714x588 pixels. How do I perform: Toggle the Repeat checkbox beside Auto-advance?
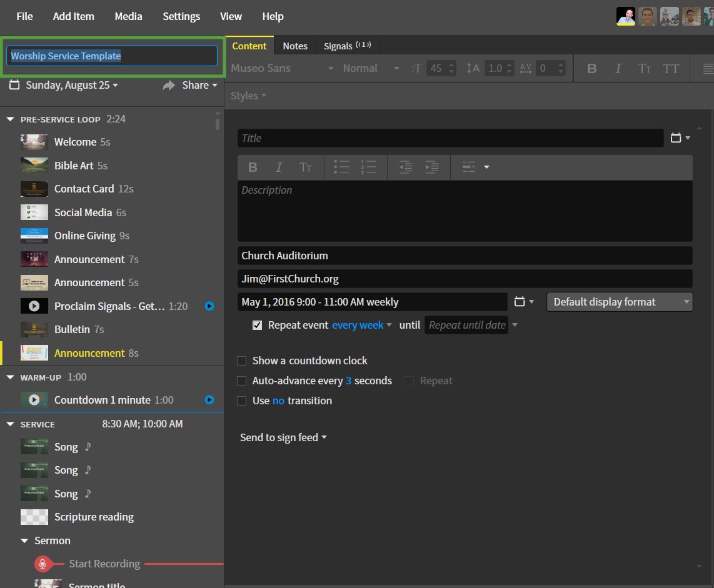(410, 381)
